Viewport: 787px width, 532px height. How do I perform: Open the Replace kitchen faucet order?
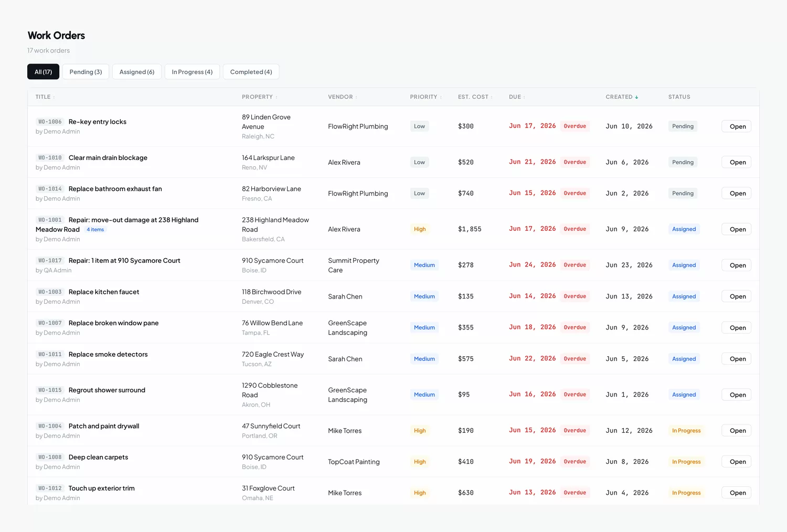pos(737,296)
